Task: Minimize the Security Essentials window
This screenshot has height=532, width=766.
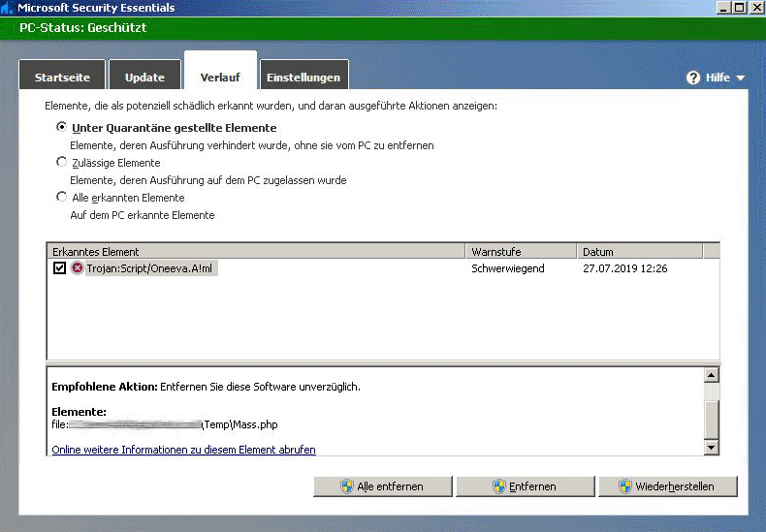Action: coord(724,8)
